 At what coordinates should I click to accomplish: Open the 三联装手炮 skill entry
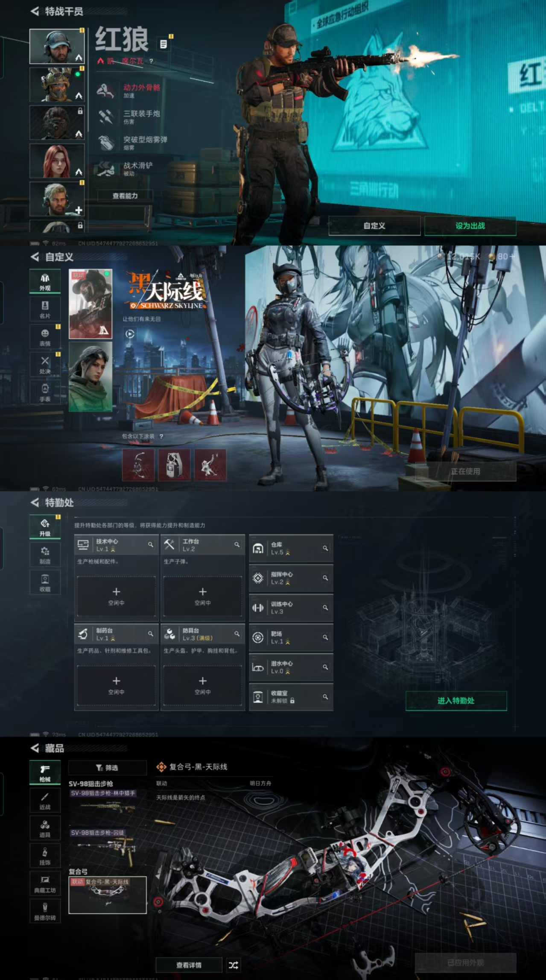point(128,117)
